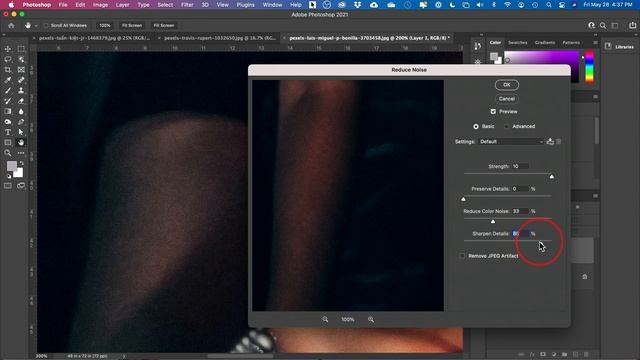The width and height of the screenshot is (640, 360).
Task: Select the Eraser tool
Action: click(21, 101)
